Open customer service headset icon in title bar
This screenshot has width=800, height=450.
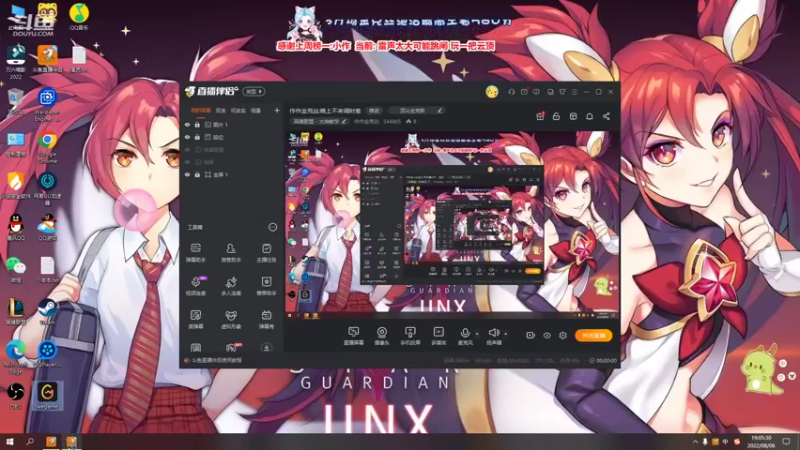(511, 92)
